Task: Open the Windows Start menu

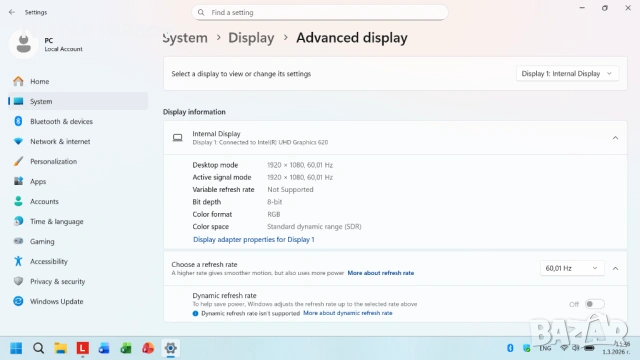Action: coord(16,348)
